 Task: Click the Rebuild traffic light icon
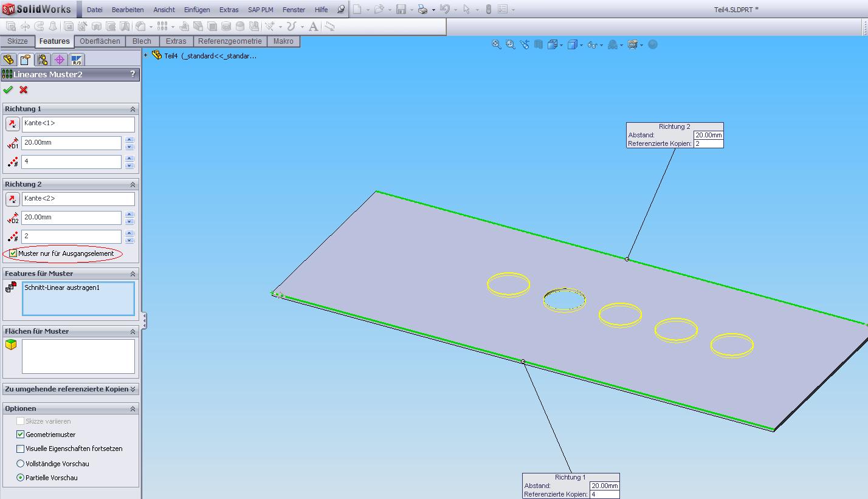point(488,9)
